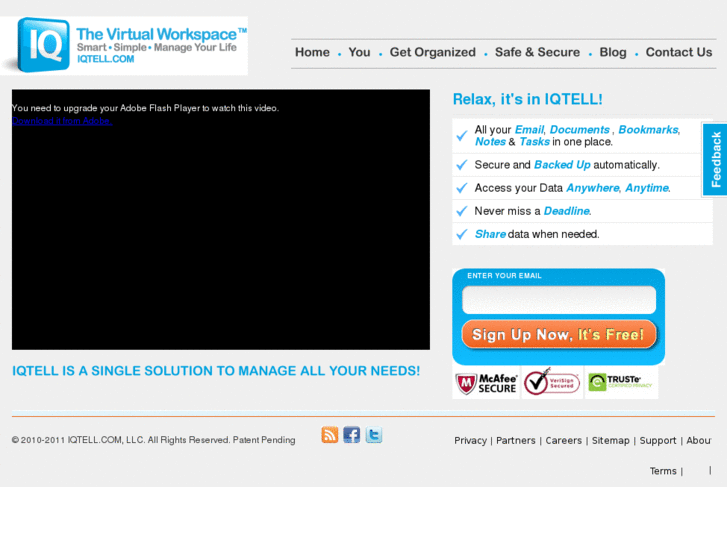Screen dimensions: 727x545
Task: Open the Contact Us menu item
Action: [x=679, y=52]
